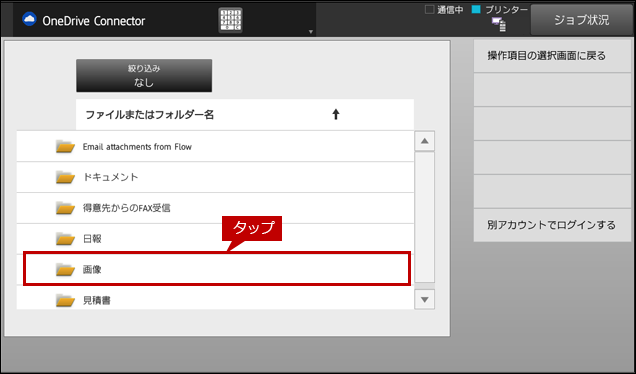
Task: Open the 得意先からのFAX受信 folder row
Action: point(215,208)
